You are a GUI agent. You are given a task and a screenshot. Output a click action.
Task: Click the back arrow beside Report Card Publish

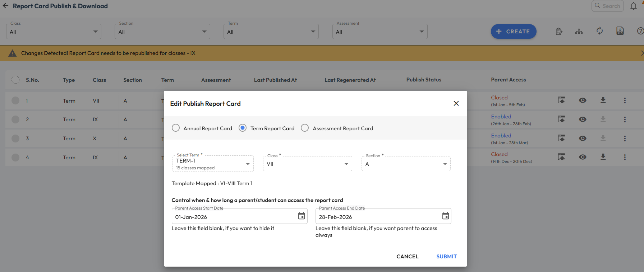[5, 6]
